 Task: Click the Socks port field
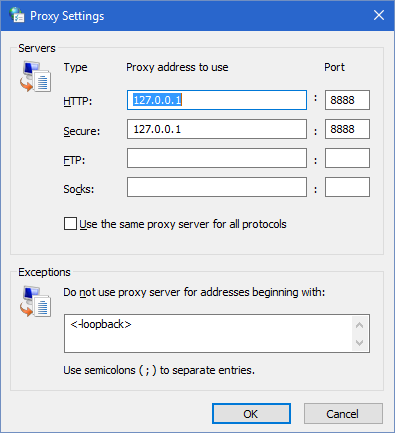(347, 187)
